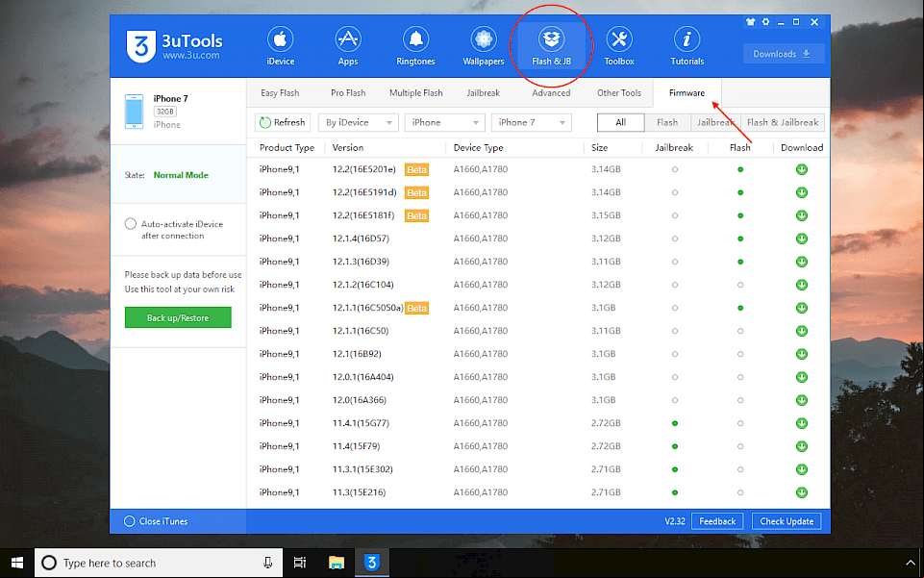Switch to Other Tools tab
The image size is (924, 578).
tap(619, 93)
